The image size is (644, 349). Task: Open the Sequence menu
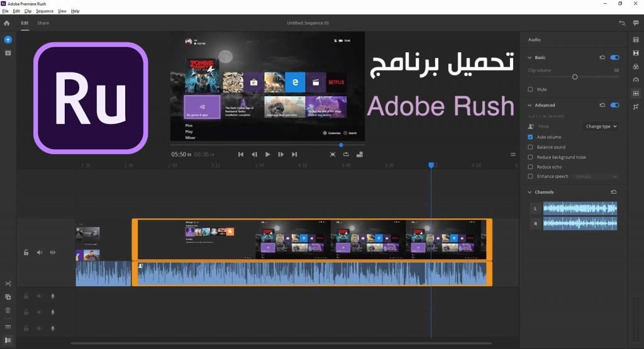(x=45, y=11)
